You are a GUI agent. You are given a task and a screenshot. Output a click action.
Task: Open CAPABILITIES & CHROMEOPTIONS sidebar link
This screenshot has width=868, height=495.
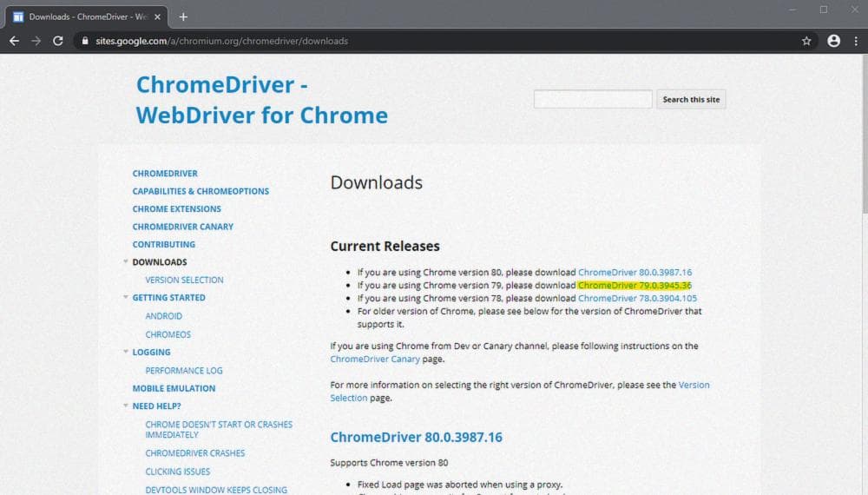coord(201,191)
